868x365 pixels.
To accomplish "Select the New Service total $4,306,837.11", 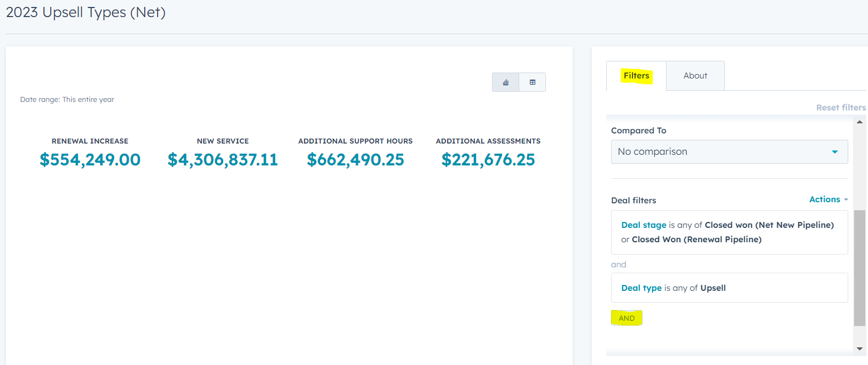I will (x=223, y=160).
